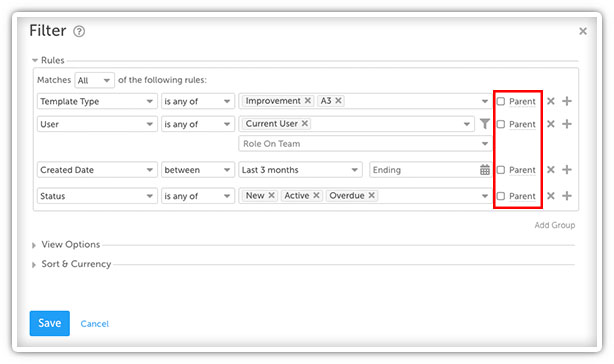Image resolution: width=614 pixels, height=364 pixels.
Task: Click the funnel filter icon in User row
Action: [485, 124]
